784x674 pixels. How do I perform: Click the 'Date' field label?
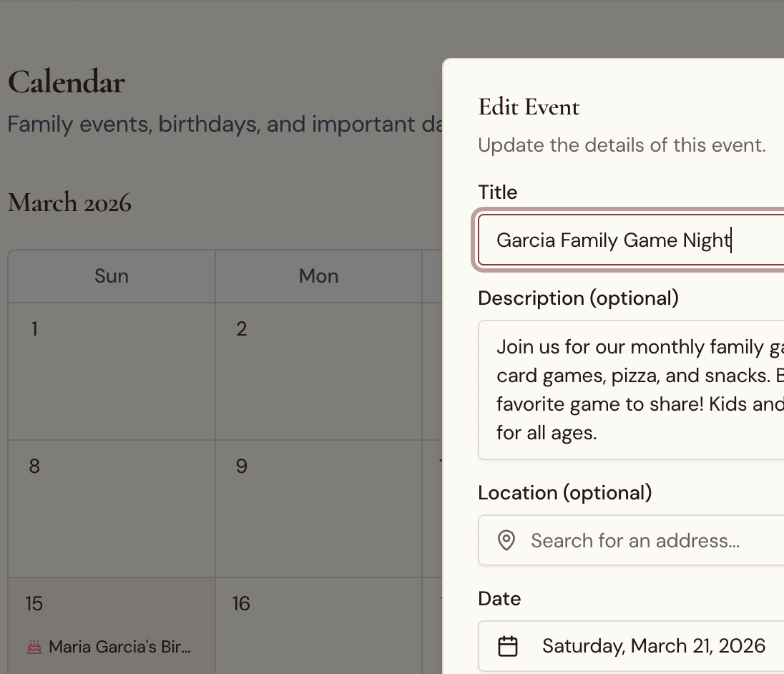499,598
